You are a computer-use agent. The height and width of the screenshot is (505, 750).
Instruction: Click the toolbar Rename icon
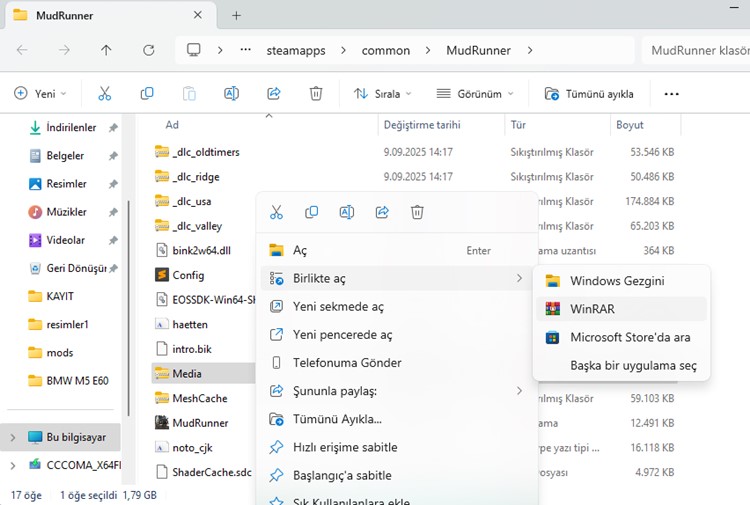[x=232, y=93]
